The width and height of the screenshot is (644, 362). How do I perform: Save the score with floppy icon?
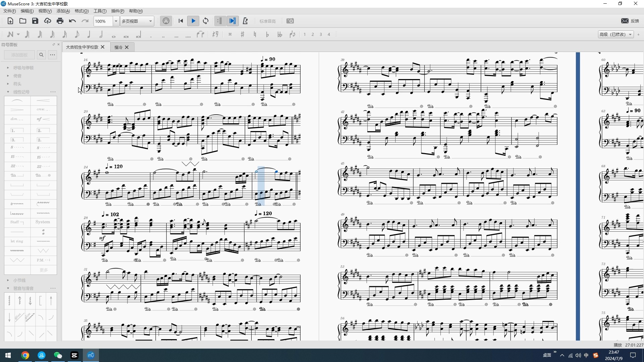[35, 21]
